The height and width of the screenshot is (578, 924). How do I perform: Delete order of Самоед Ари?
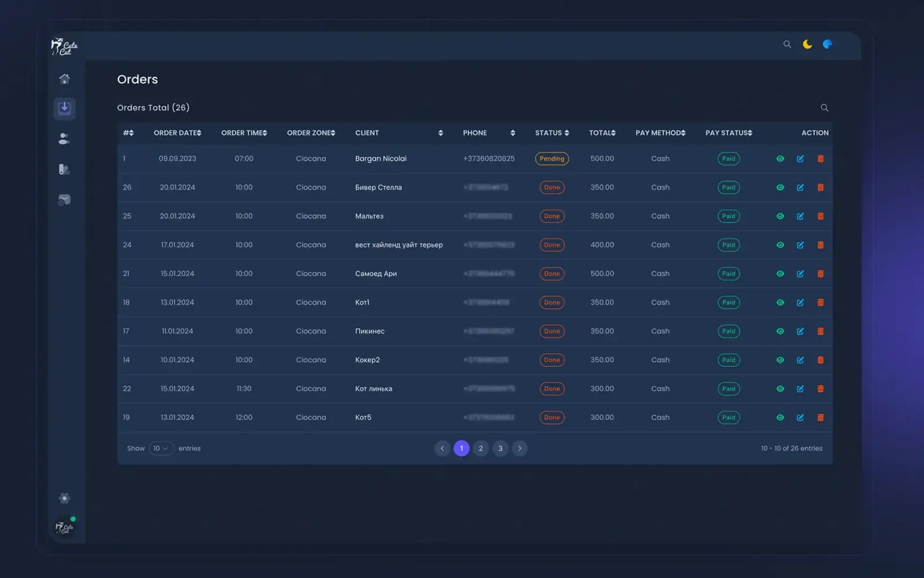821,273
